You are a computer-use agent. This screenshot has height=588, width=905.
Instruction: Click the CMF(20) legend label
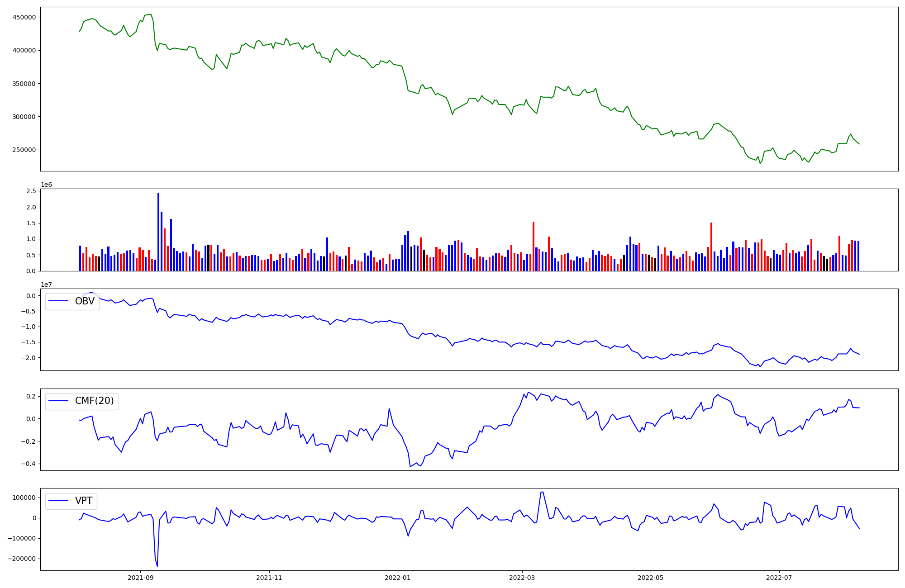(94, 401)
